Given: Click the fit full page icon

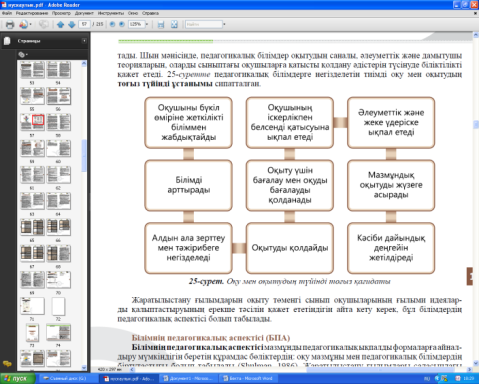Looking at the screenshot, I should pyautogui.click(x=174, y=24).
